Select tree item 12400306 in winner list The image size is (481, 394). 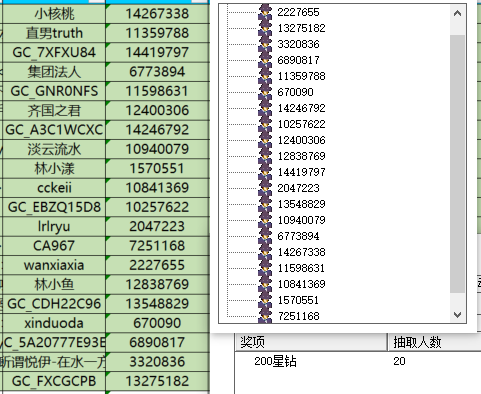click(301, 140)
